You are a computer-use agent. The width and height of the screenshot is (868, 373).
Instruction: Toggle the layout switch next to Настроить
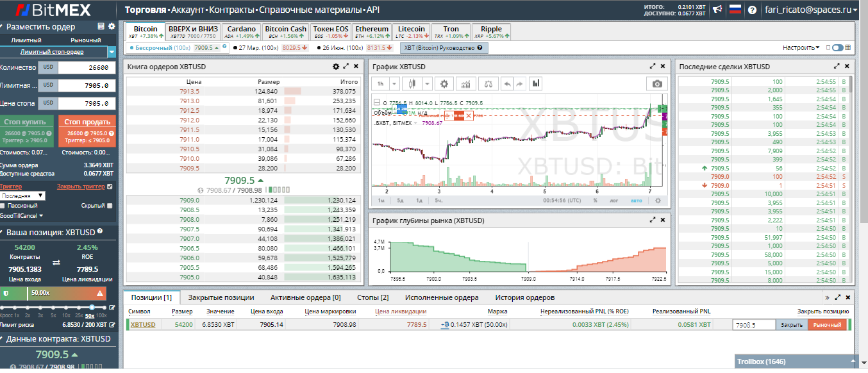[838, 48]
